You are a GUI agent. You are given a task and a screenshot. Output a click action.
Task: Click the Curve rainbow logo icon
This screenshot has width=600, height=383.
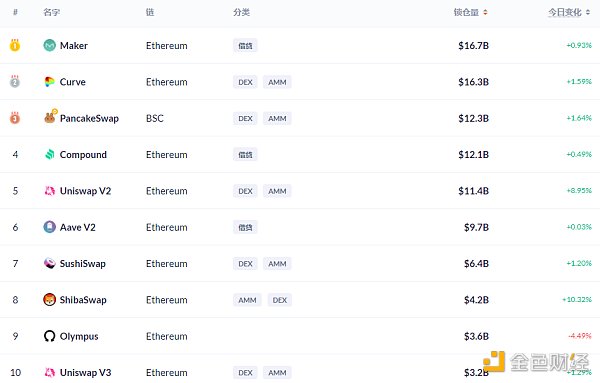pyautogui.click(x=49, y=82)
